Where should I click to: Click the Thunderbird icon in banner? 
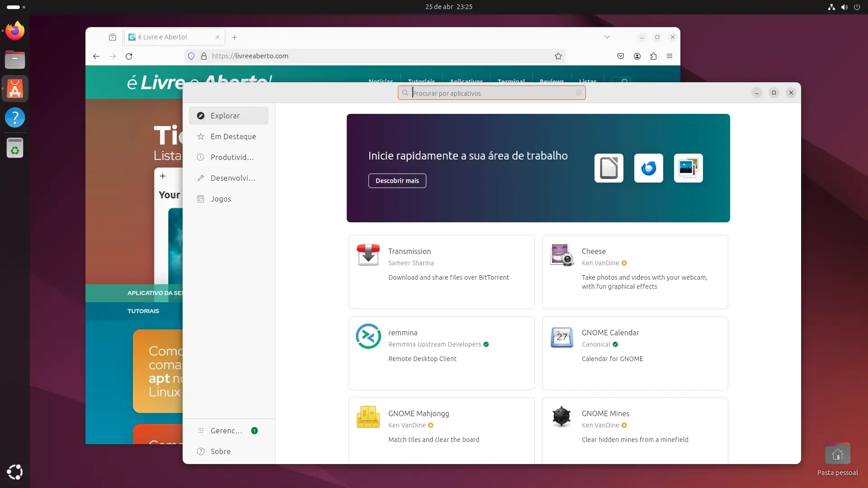tap(649, 168)
